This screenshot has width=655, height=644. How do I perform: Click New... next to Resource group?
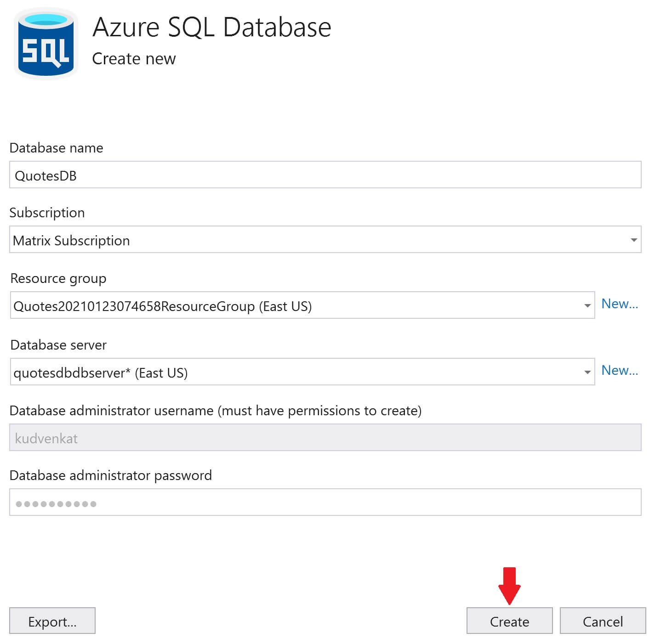pos(620,304)
